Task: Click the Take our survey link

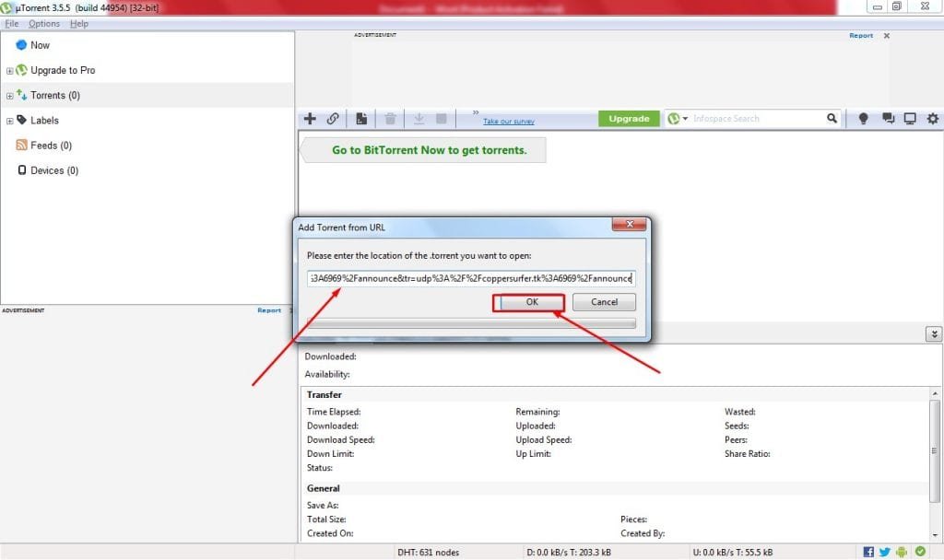Action: pos(508,122)
